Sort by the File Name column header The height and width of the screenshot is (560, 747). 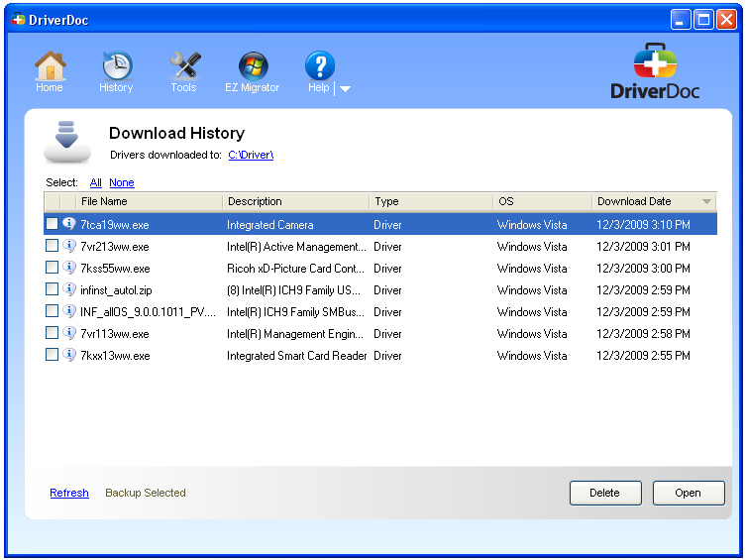(x=150, y=201)
